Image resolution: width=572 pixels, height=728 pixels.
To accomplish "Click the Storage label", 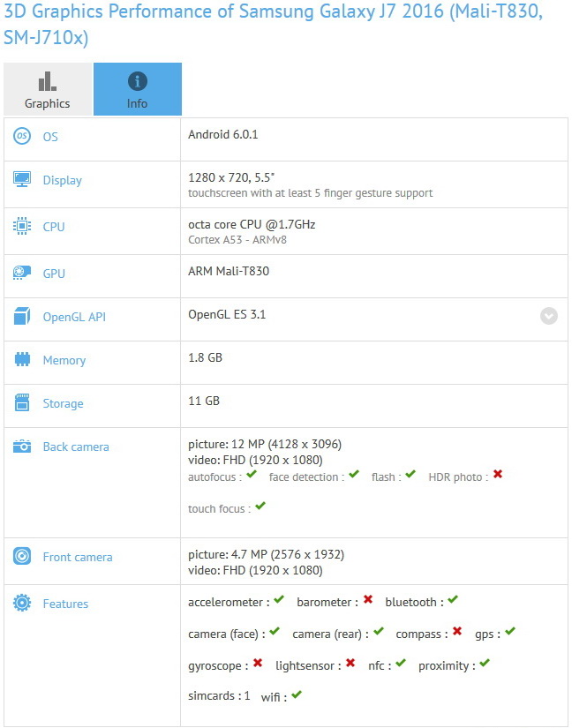I will point(64,404).
